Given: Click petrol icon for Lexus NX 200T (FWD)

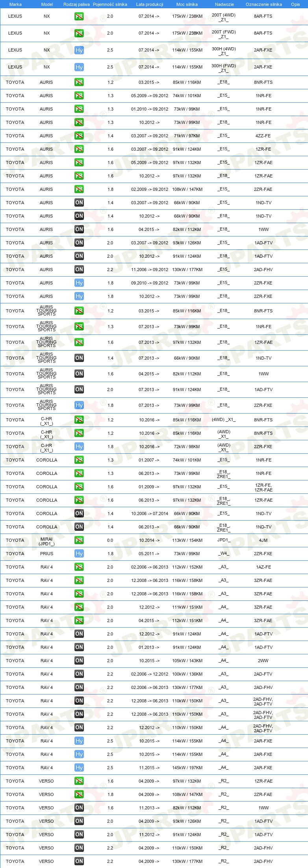Looking at the screenshot, I should [79, 33].
